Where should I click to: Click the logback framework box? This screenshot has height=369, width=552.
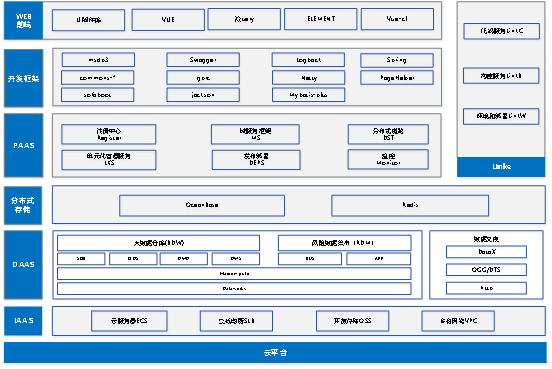point(308,60)
